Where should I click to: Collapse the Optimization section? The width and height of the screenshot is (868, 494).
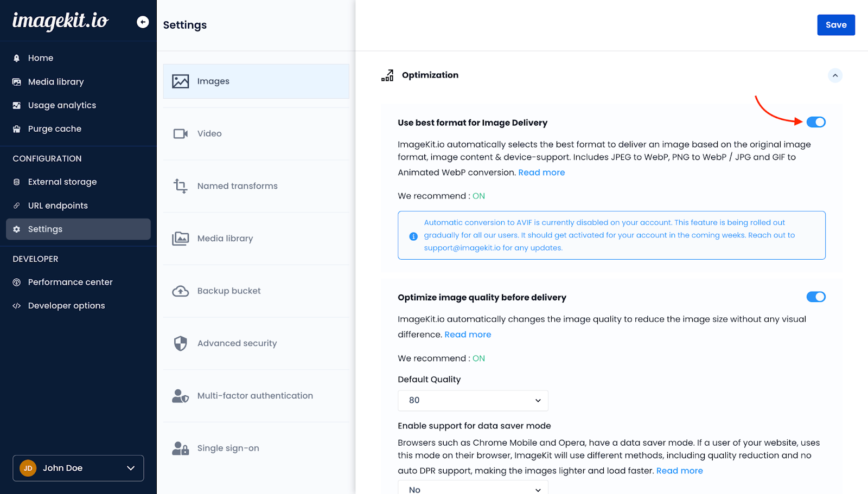(835, 75)
